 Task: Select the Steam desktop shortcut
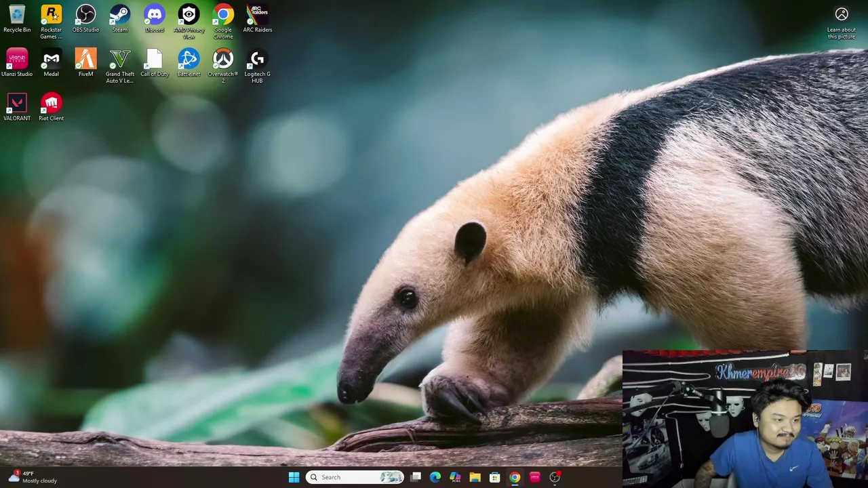pyautogui.click(x=120, y=19)
